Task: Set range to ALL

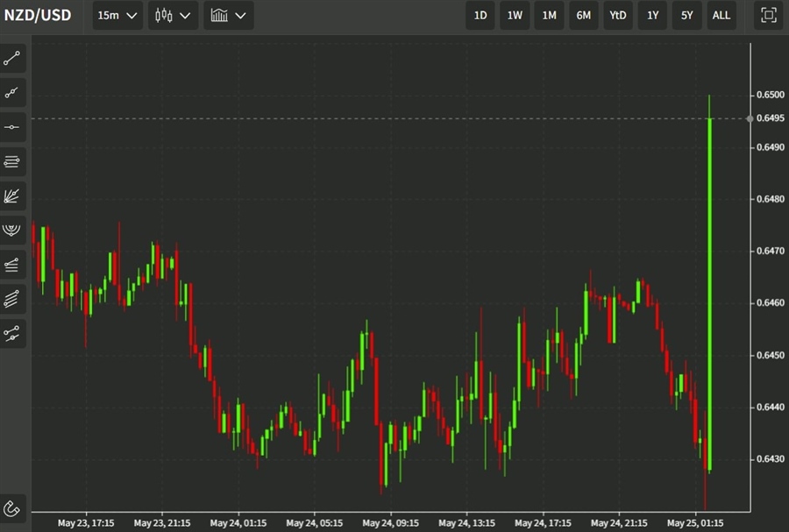Action: (x=721, y=15)
